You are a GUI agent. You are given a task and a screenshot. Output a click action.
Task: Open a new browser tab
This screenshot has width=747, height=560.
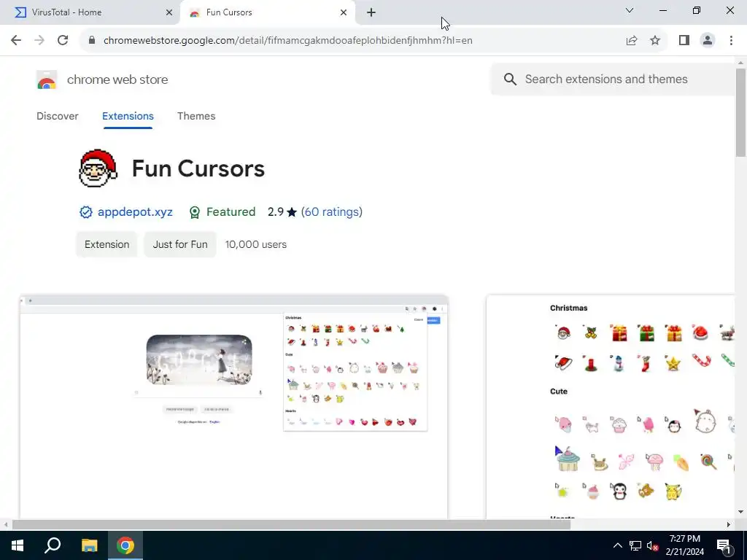[371, 12]
